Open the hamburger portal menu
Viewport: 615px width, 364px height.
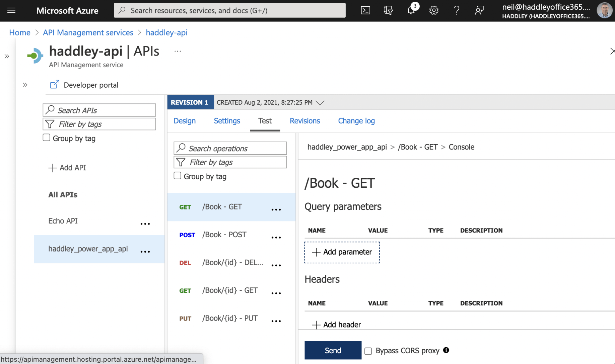pos(11,10)
